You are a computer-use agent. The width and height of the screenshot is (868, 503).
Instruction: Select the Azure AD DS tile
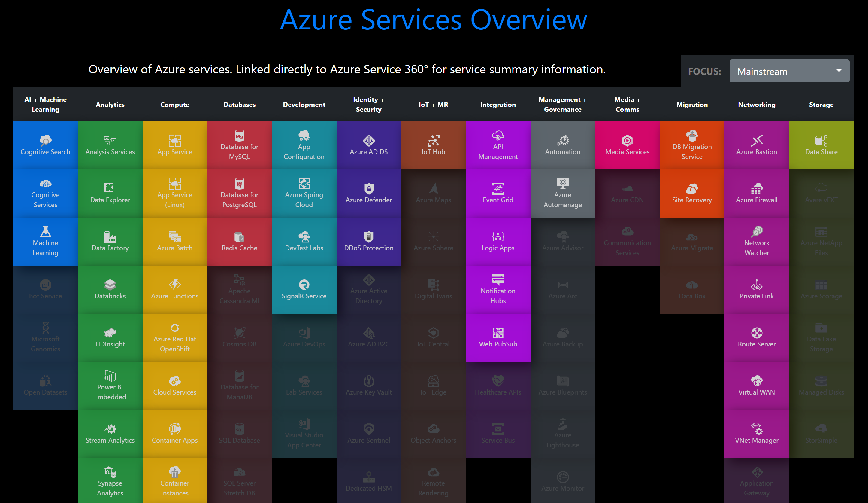point(369,145)
